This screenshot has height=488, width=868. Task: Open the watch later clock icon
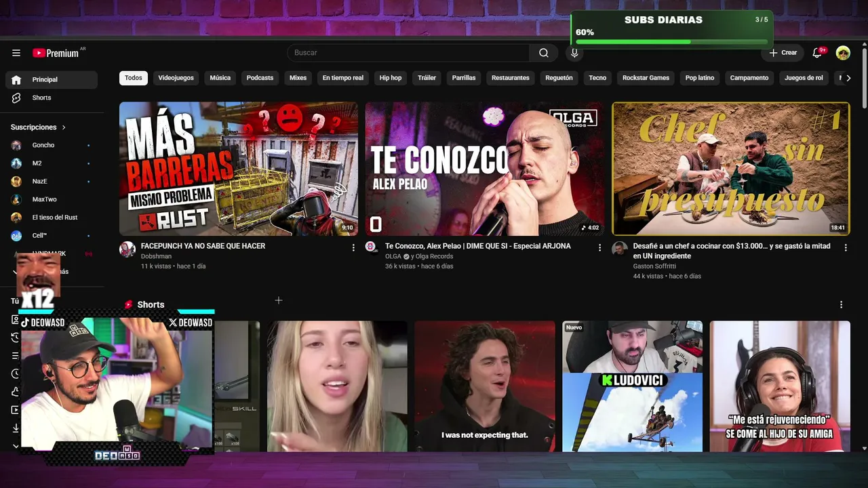click(x=16, y=373)
